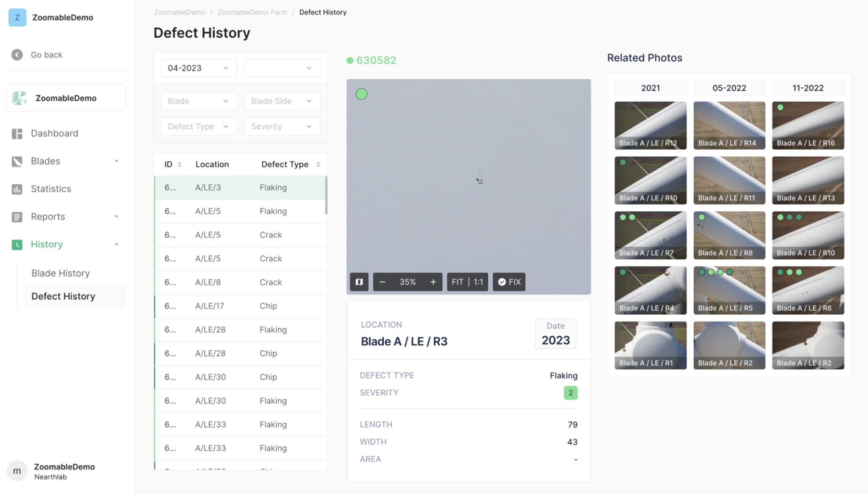Toggle the FIX check button

coord(509,282)
